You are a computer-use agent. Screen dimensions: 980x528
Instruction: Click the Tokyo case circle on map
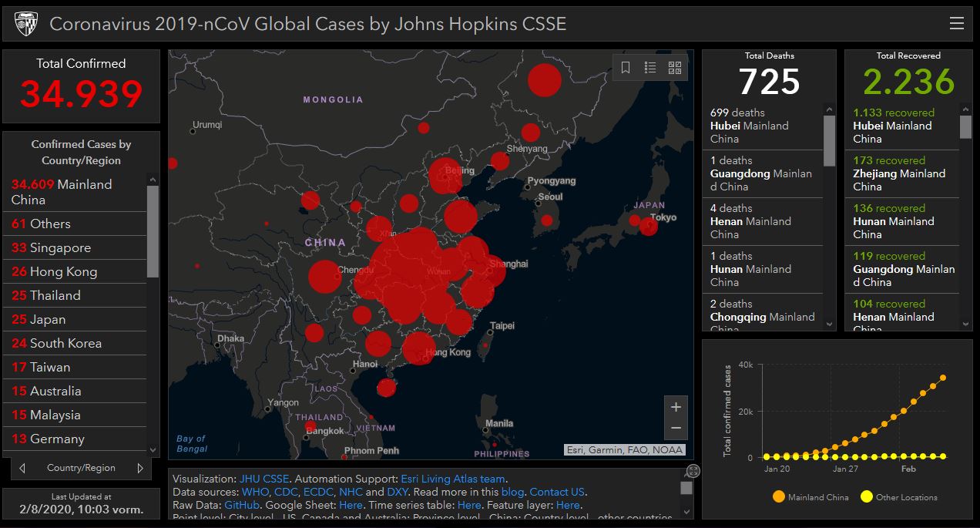pyautogui.click(x=648, y=227)
